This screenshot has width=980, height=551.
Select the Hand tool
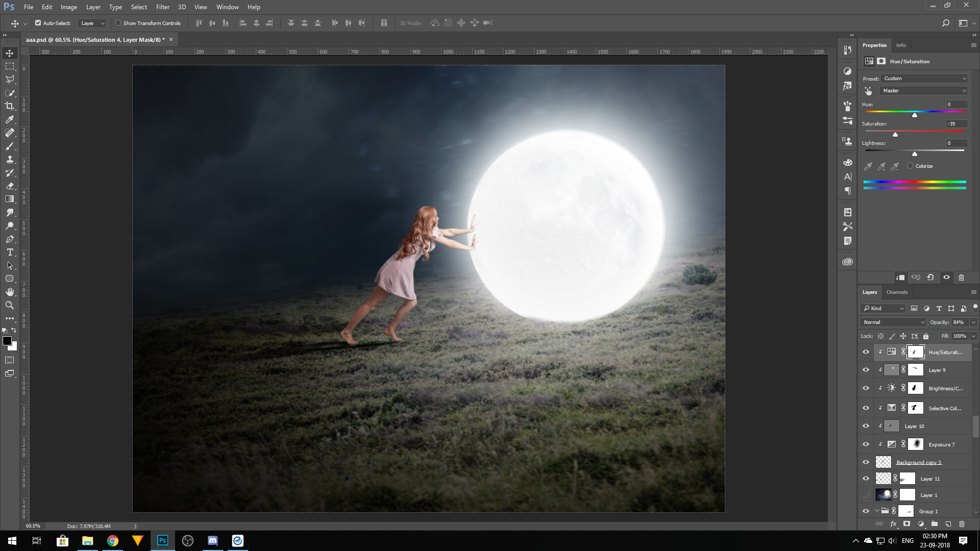coord(10,292)
